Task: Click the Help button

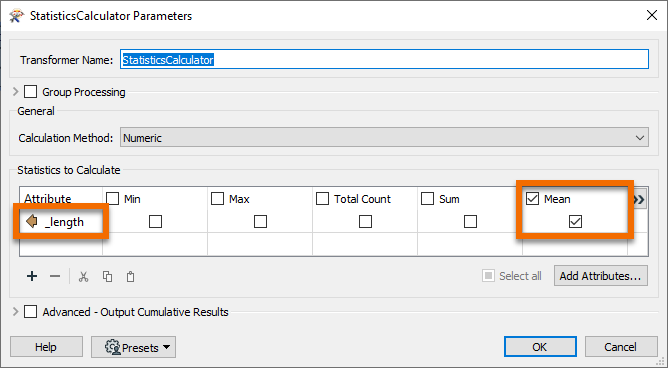Action: pyautogui.click(x=46, y=347)
